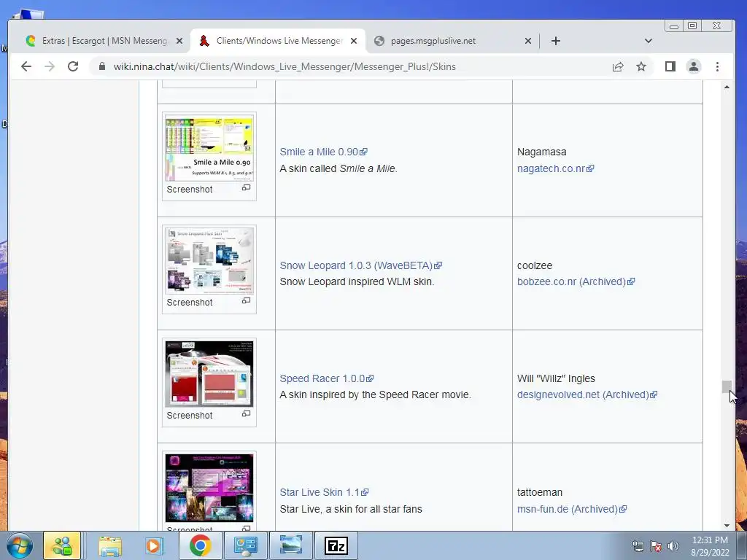Screen dimensions: 747x560
Task: Close the pages.msgpluslive.net tab
Action: pos(528,41)
